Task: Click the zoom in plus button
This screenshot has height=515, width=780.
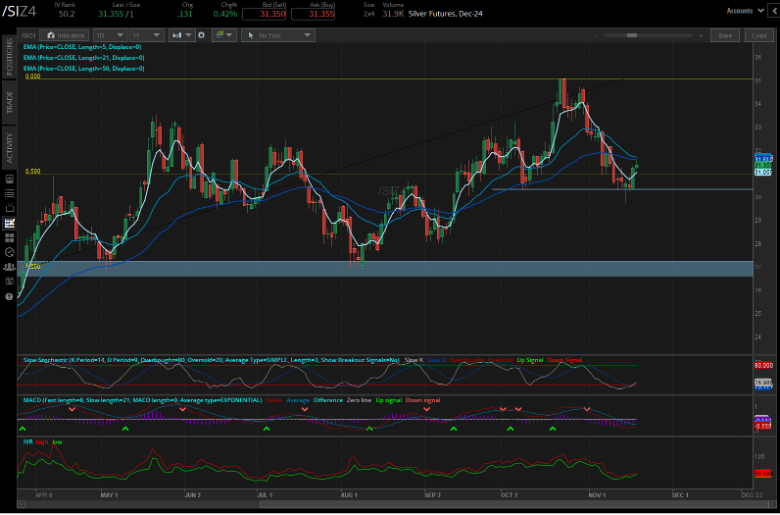Action: pos(701,35)
